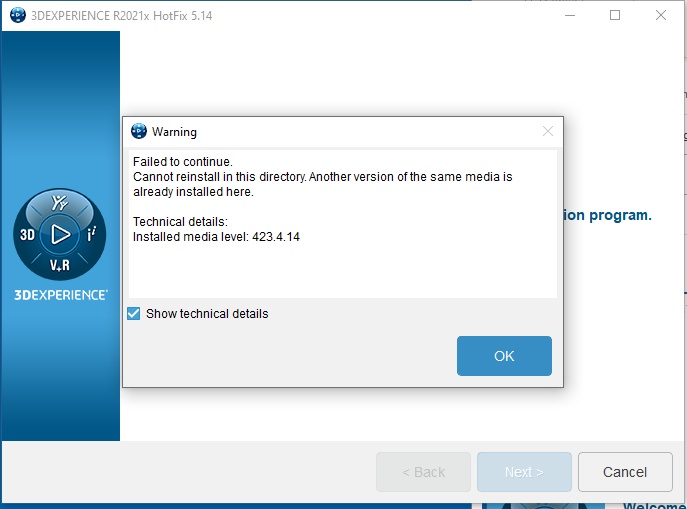Click the i quadrant of the compass
The image size is (687, 509).
tap(92, 234)
